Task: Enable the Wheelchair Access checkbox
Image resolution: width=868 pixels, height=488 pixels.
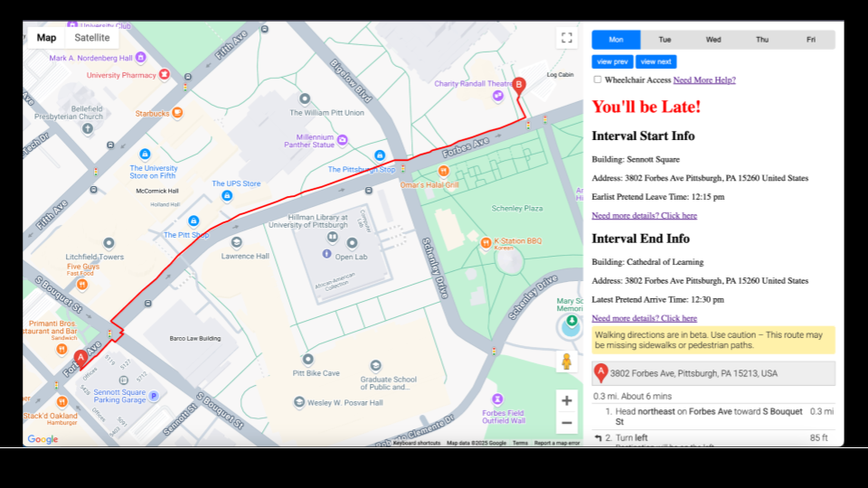Action: [598, 80]
